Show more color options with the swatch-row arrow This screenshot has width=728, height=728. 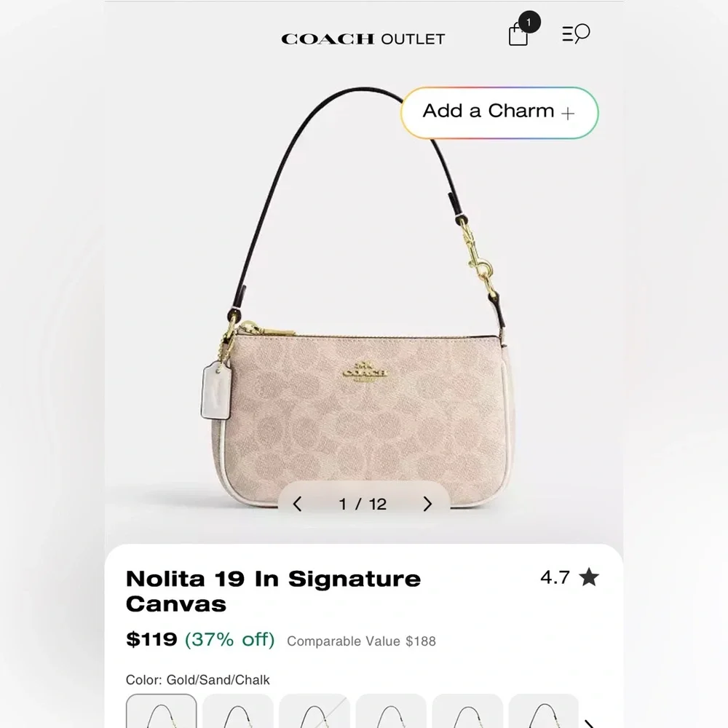point(590,724)
